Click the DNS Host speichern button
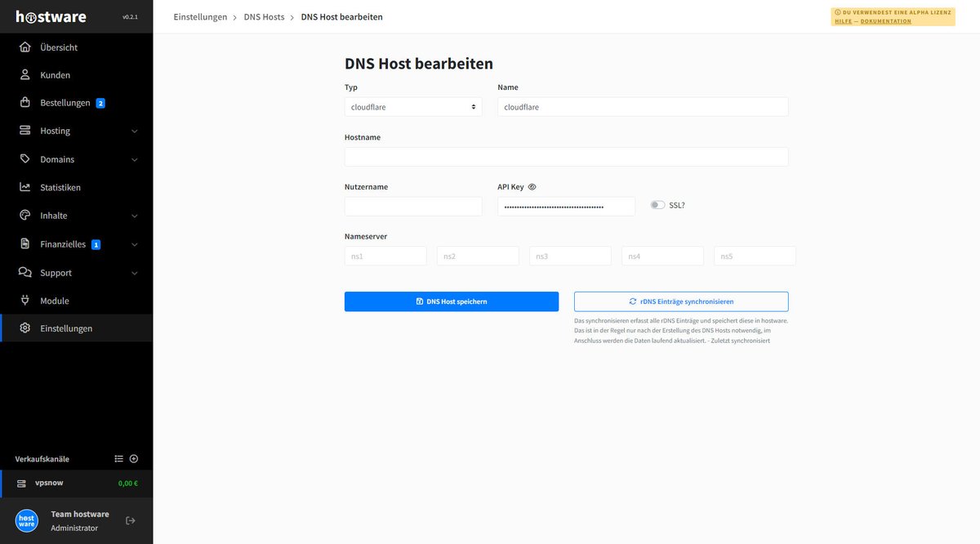Screen dimensions: 980x544 tap(452, 301)
